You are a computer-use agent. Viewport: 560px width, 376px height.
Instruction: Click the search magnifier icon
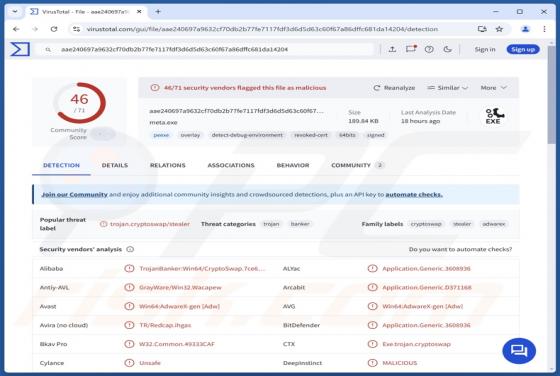(x=48, y=50)
